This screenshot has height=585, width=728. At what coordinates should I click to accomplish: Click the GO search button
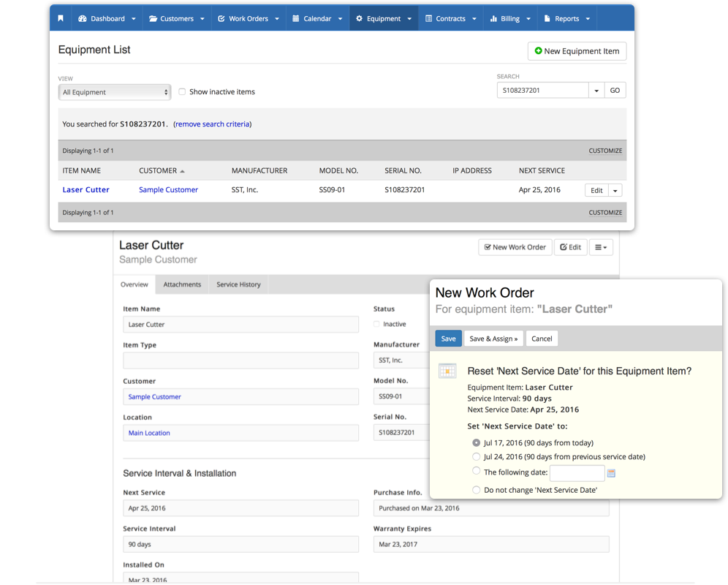(615, 91)
